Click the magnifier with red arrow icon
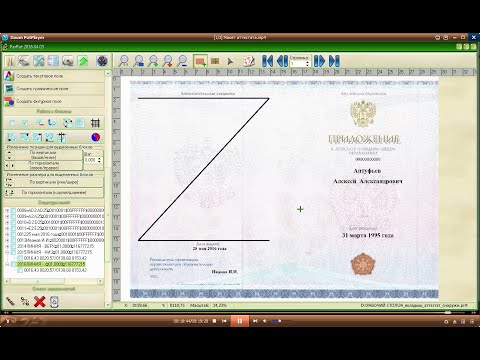480x360 pixels. [x=168, y=61]
